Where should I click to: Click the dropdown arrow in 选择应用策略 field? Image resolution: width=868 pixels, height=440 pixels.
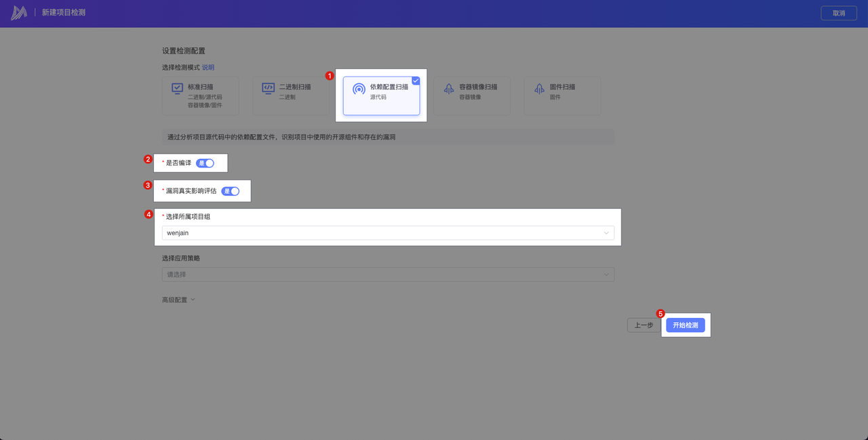pos(606,275)
